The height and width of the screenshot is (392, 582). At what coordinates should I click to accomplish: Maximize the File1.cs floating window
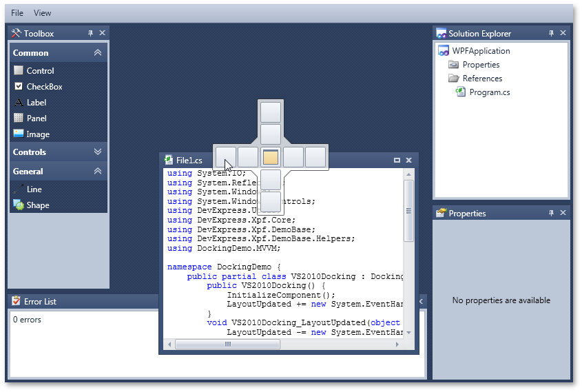(397, 160)
